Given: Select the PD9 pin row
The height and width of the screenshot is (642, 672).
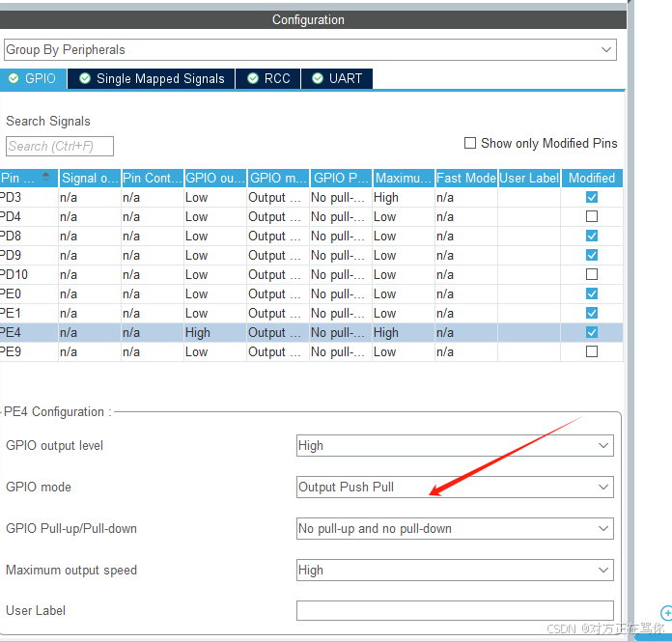Looking at the screenshot, I should click(311, 255).
